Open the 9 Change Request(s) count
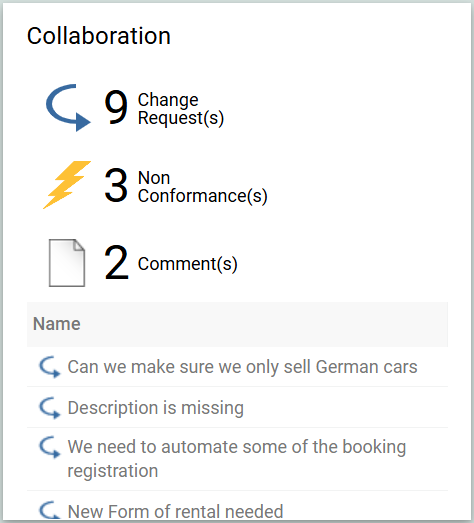Viewport: 474px width, 523px height. [x=163, y=108]
